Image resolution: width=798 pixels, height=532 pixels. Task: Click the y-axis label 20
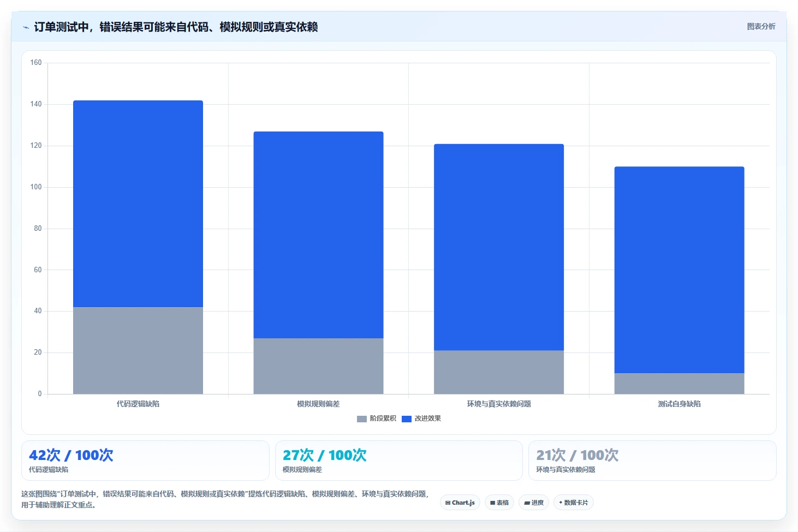(38, 352)
